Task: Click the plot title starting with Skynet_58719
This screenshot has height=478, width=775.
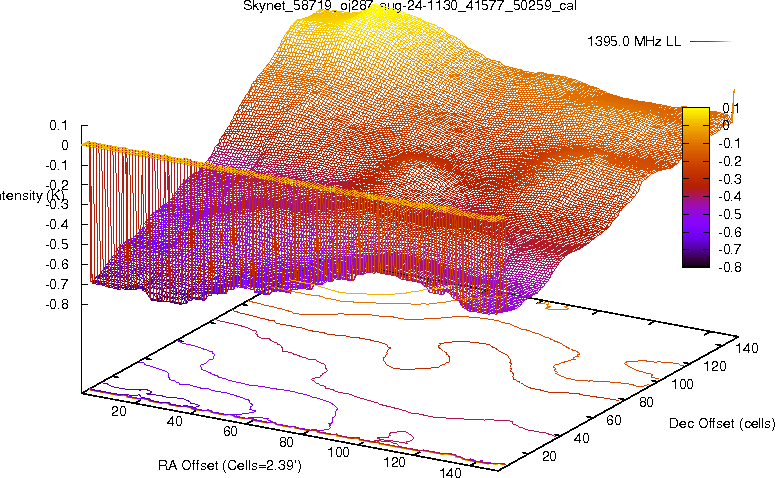Action: 410,5
